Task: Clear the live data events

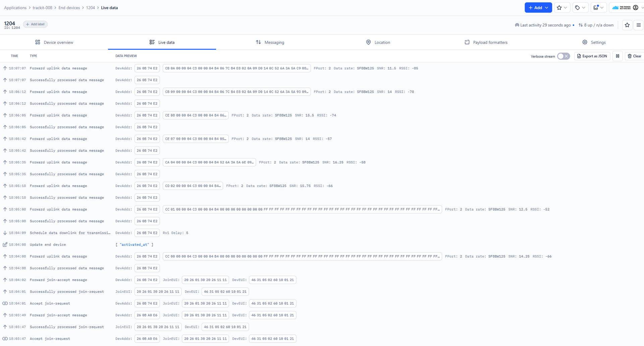Action: tap(634, 56)
